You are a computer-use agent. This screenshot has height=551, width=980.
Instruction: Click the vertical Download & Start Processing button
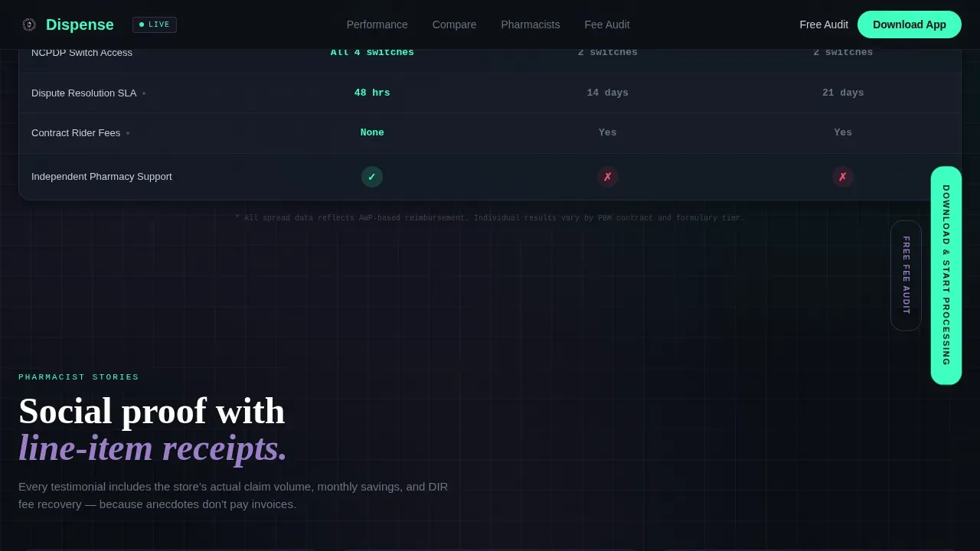(946, 275)
